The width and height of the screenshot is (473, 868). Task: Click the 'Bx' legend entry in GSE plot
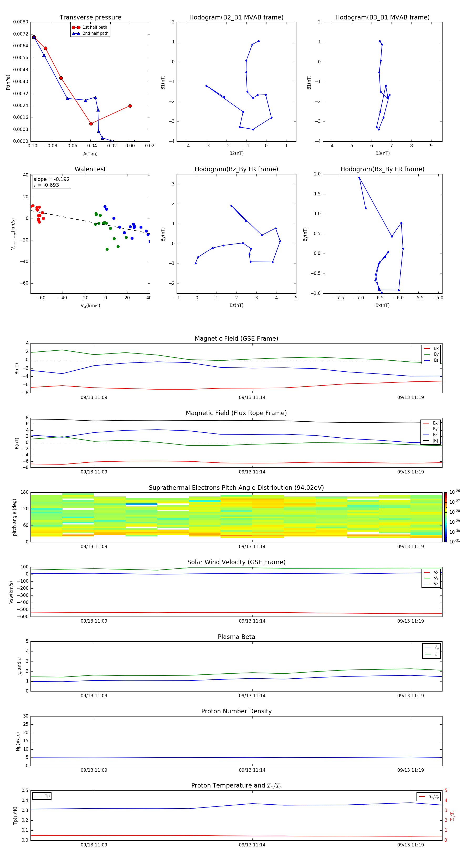[431, 349]
